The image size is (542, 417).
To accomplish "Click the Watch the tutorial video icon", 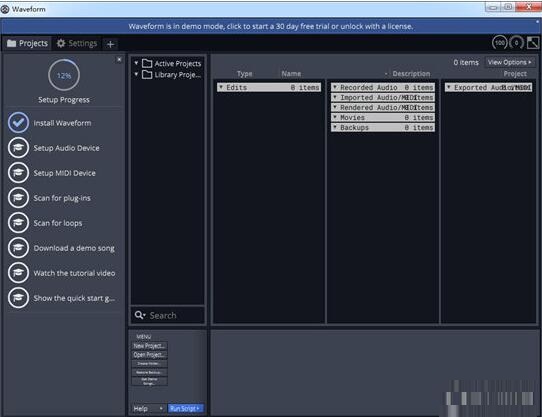I will pos(18,273).
